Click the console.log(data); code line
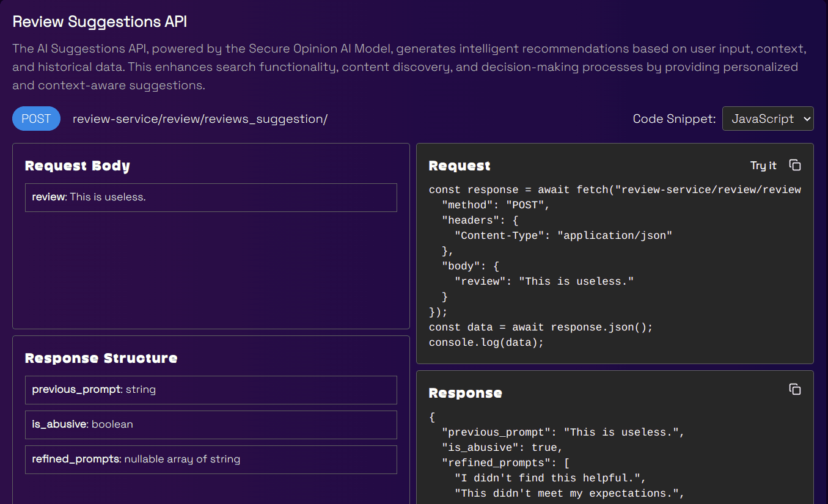This screenshot has width=828, height=504. 486,342
